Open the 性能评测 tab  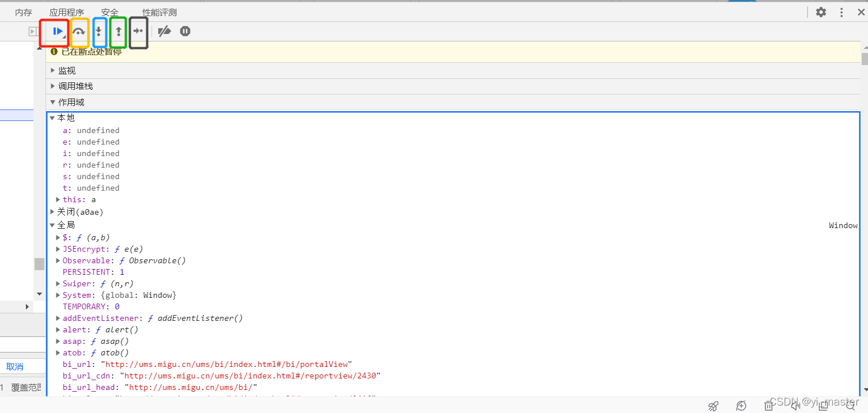tap(160, 12)
